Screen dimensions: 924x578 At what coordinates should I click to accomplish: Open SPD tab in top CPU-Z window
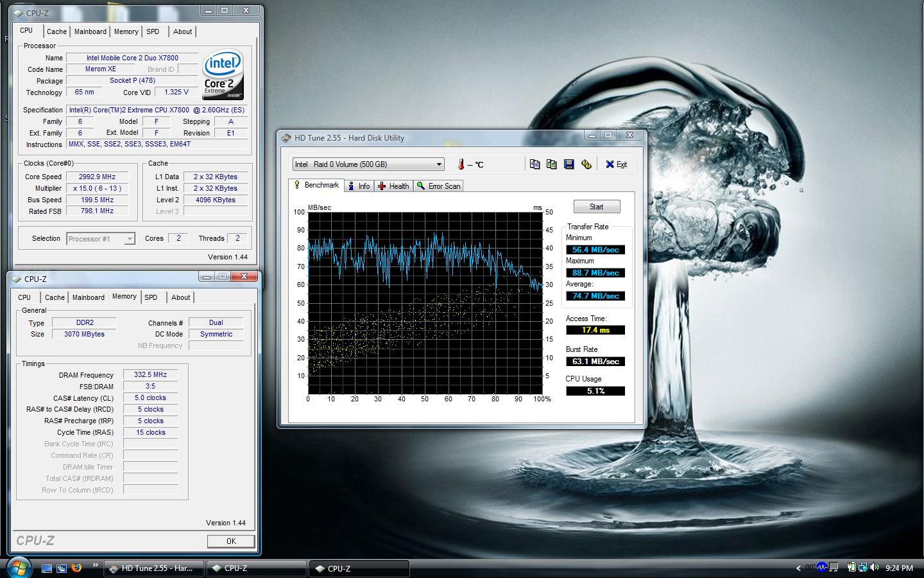coord(153,31)
